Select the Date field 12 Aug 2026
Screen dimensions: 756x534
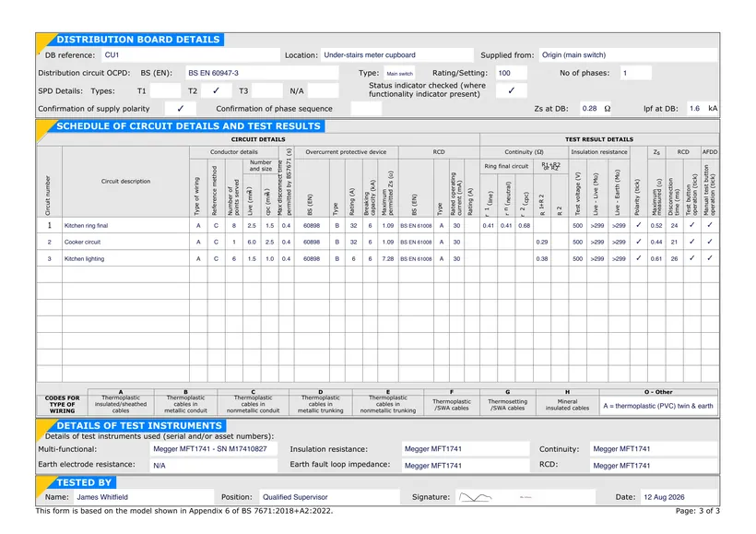click(x=679, y=497)
